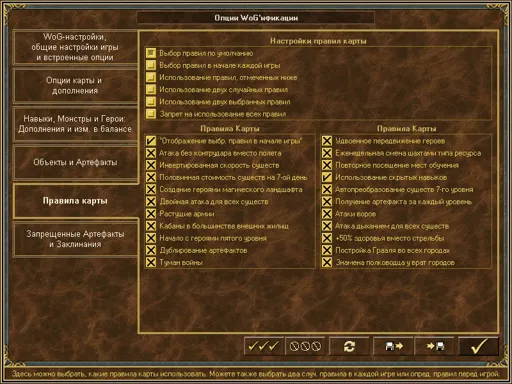This screenshot has width=512, height=384.
Task: Toggle Создание героями магического ландшафта
Action: click(x=151, y=189)
